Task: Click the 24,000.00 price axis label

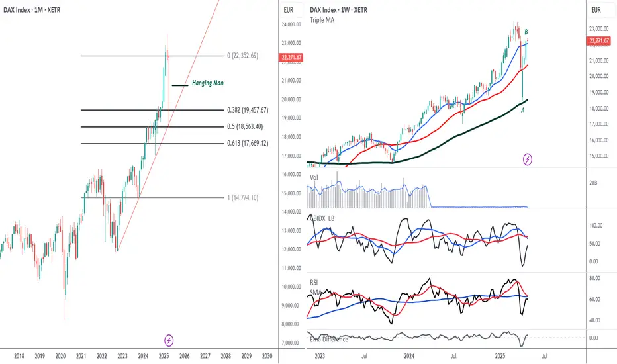Action: [x=291, y=24]
